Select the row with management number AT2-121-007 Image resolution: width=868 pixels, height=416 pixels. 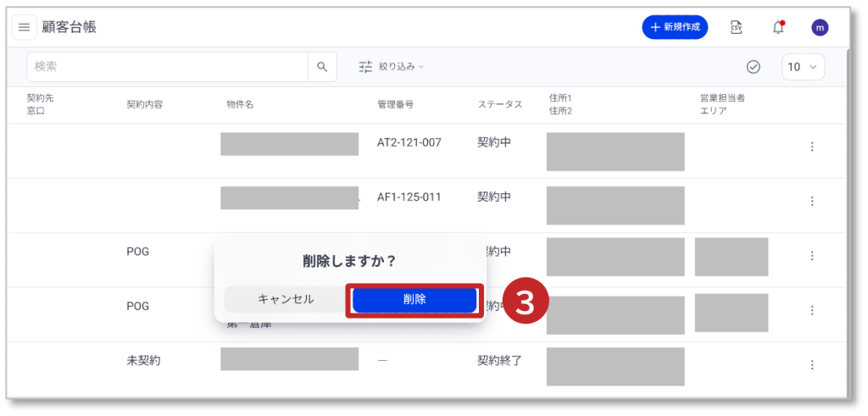pyautogui.click(x=409, y=142)
